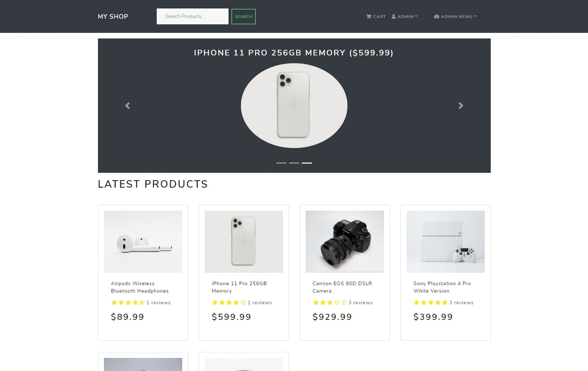Click the Playstation 4 star rating
The image size is (588, 371).
(x=431, y=303)
